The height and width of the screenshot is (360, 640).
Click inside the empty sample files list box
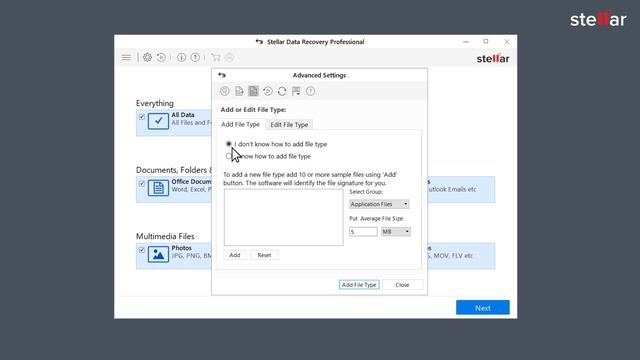pos(284,218)
